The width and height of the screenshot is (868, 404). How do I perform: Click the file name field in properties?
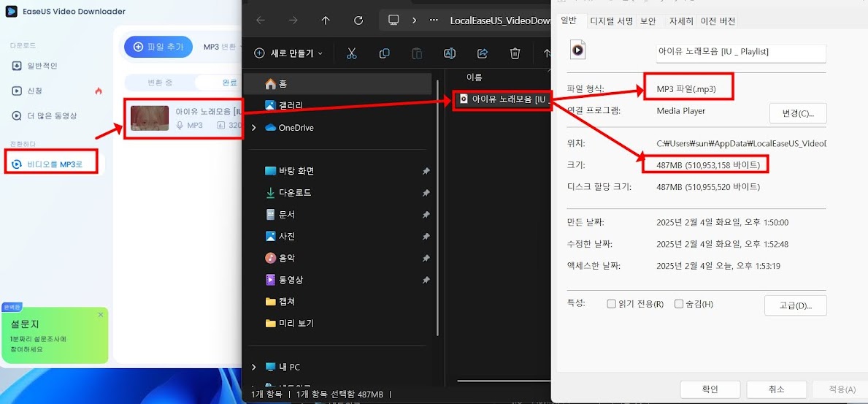pos(740,53)
